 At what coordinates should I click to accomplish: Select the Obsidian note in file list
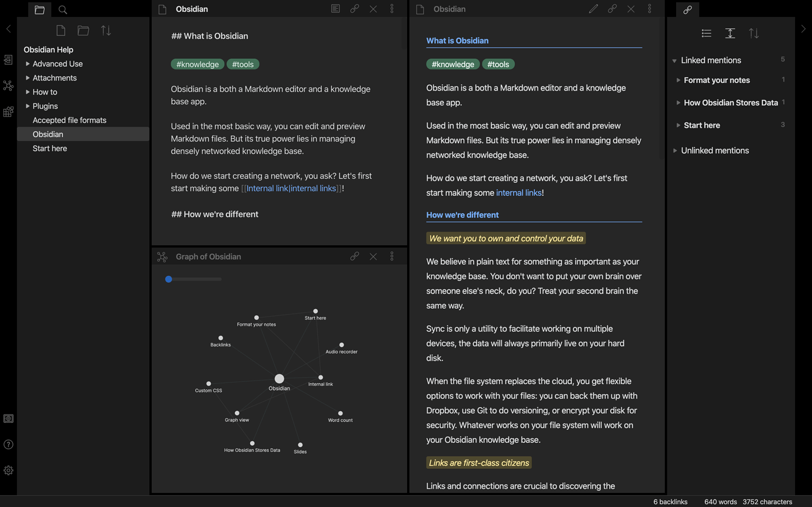click(83, 134)
